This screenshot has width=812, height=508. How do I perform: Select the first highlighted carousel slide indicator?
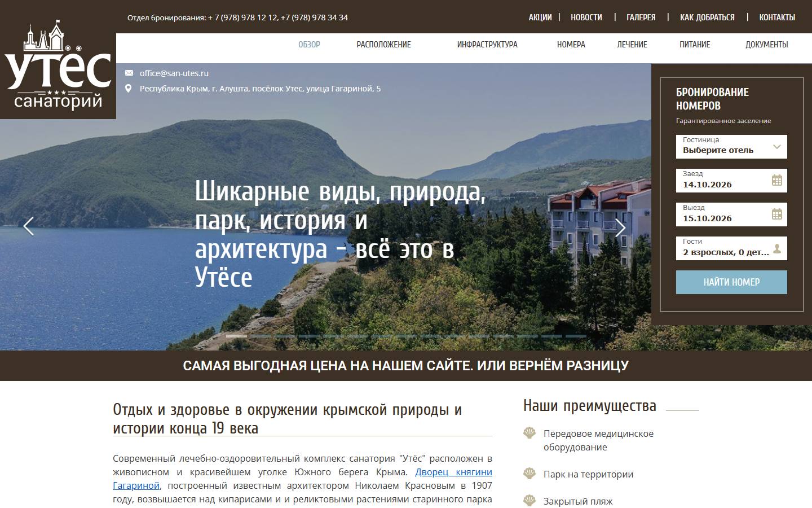point(236,336)
